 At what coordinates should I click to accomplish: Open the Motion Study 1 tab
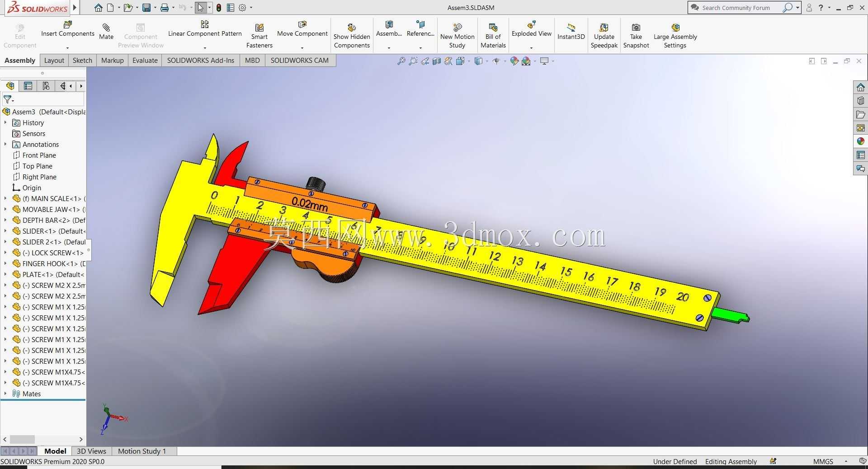point(142,451)
